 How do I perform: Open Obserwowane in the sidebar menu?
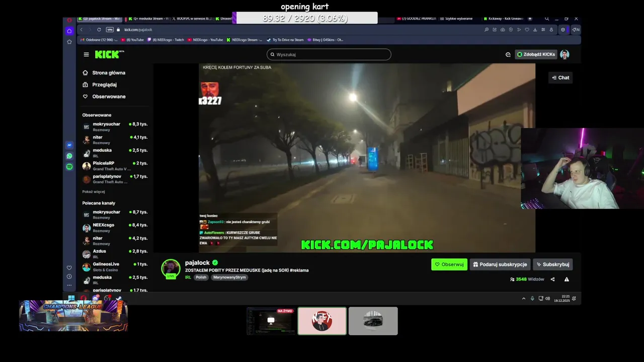coord(104,97)
